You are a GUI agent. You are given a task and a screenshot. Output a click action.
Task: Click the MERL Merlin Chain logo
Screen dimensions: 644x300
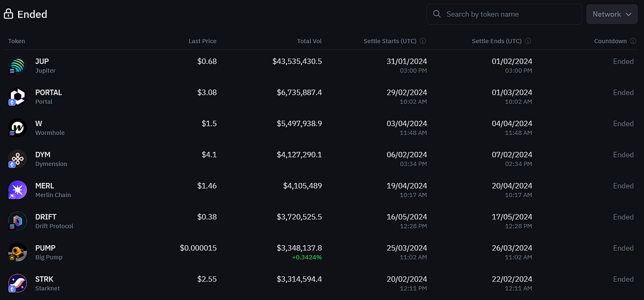[x=17, y=190]
